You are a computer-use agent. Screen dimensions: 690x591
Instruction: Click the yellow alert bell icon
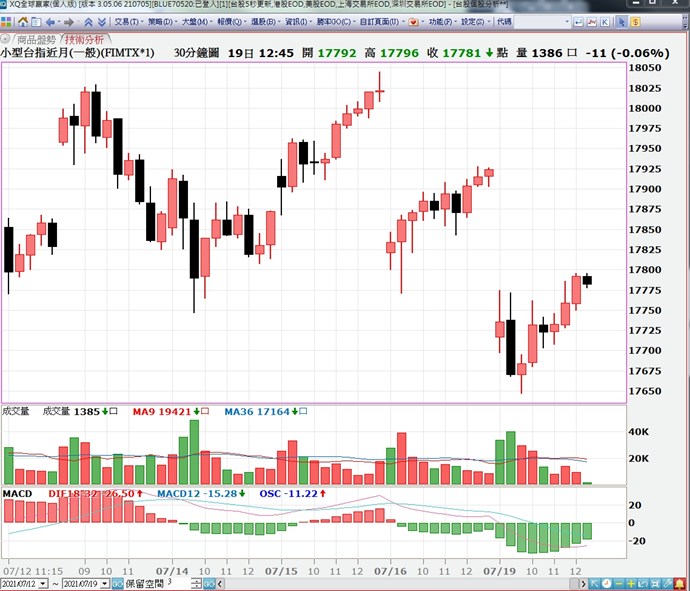[681, 584]
